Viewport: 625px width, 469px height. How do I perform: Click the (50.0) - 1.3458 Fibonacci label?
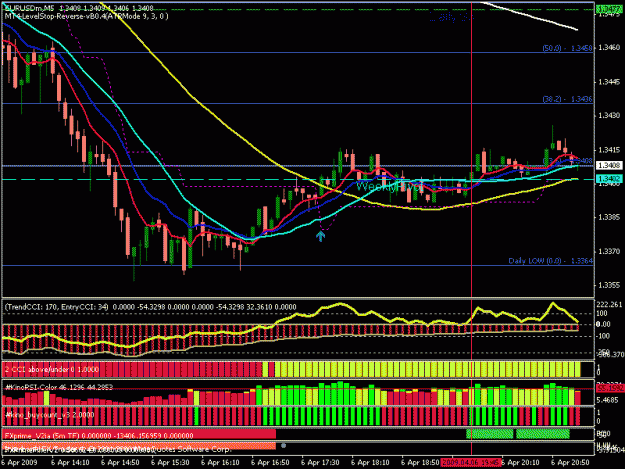coord(567,48)
